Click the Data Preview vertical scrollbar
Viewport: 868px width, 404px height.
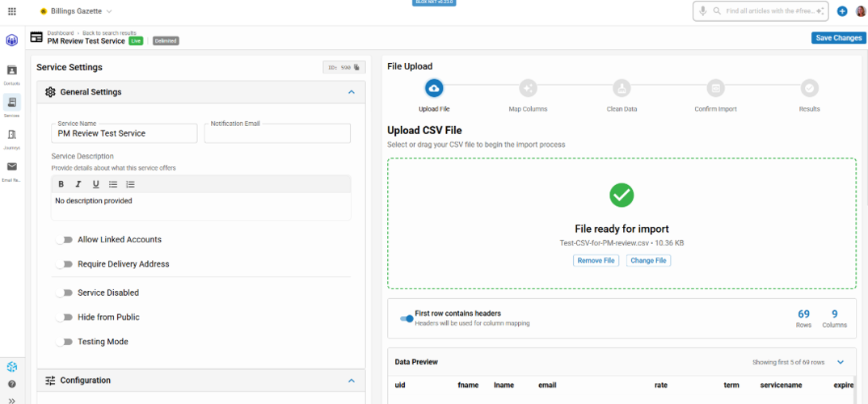(x=854, y=389)
